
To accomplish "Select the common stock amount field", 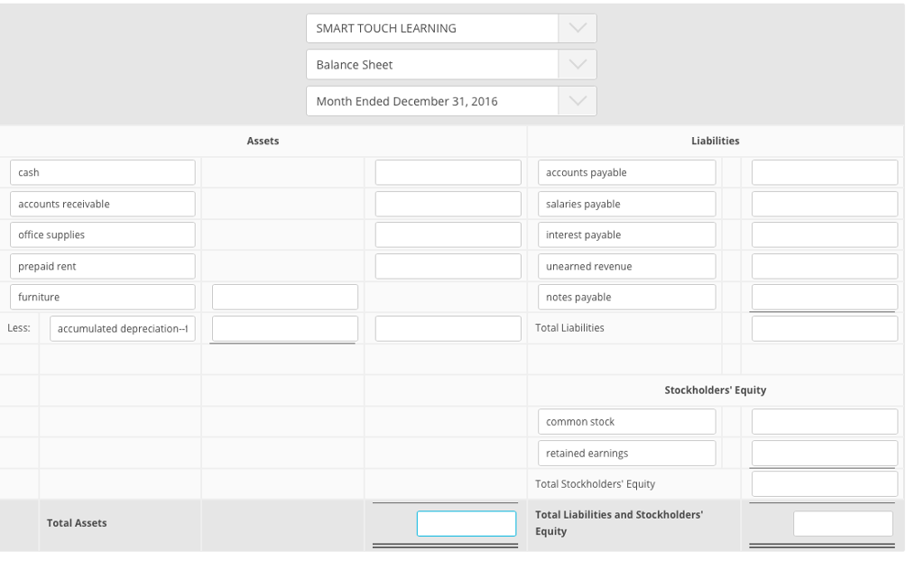I will (x=824, y=421).
